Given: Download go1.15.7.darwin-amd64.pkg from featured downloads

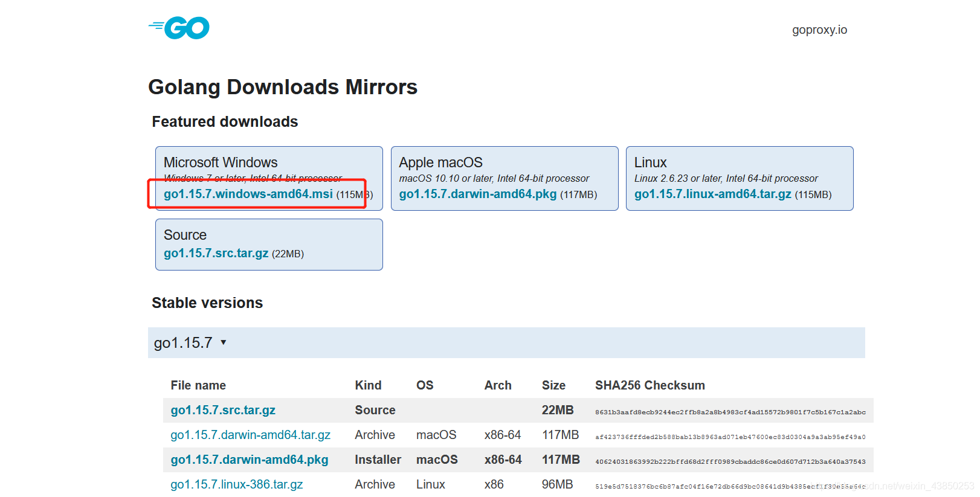Looking at the screenshot, I should [478, 194].
